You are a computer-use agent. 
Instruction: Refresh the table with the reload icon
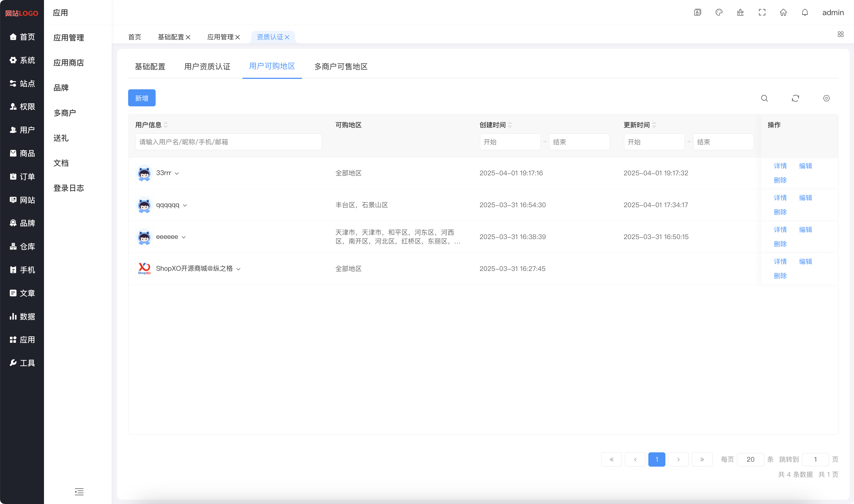(795, 98)
